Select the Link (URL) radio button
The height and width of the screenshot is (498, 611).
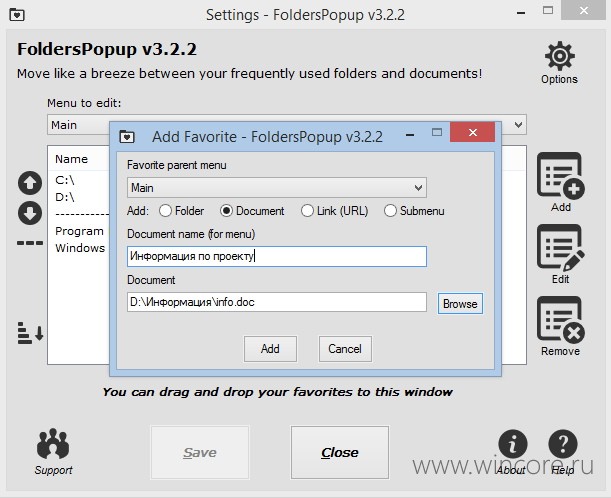tap(307, 211)
